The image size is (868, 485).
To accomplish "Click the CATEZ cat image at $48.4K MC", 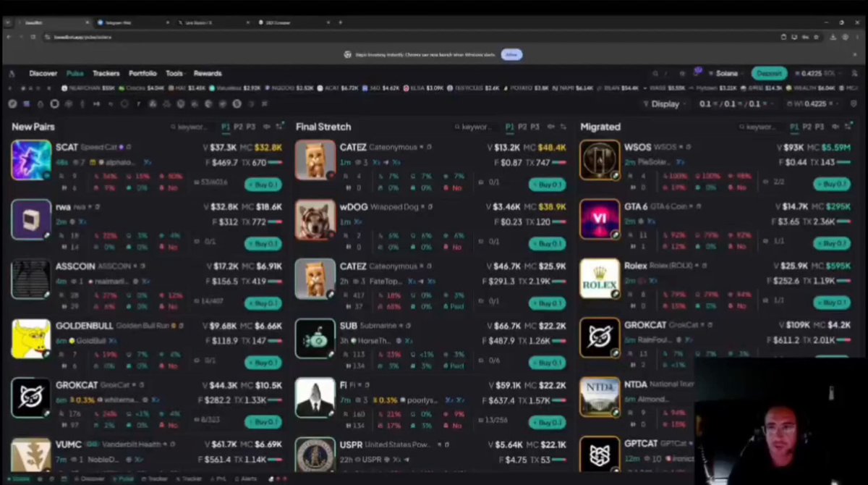I will click(315, 160).
